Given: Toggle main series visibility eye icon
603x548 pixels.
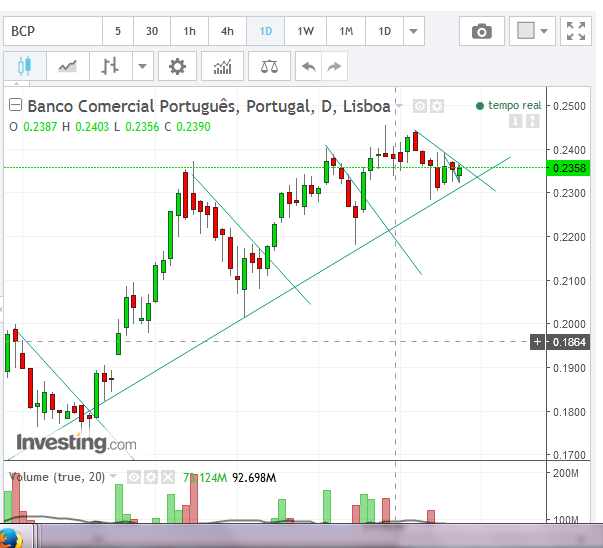Looking at the screenshot, I should click(x=420, y=106).
